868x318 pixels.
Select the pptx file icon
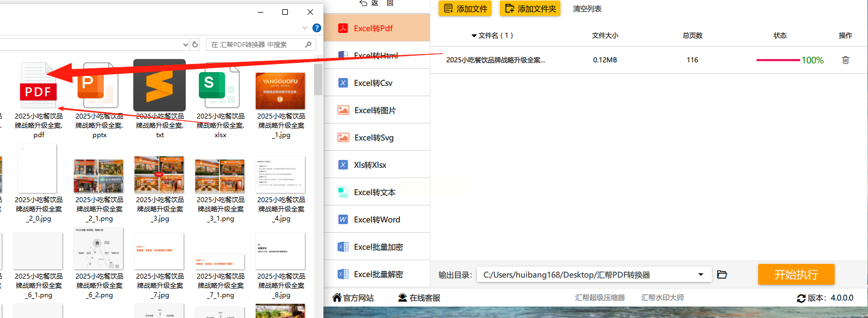[99, 86]
